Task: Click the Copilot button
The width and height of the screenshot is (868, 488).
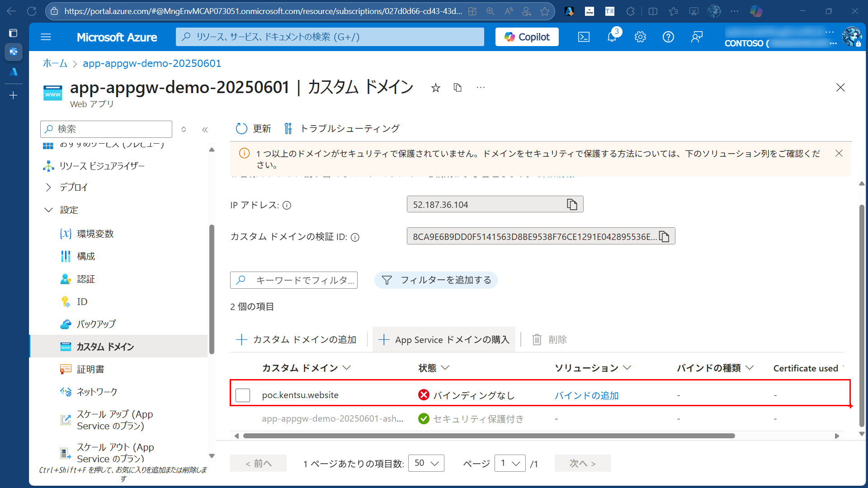Action: (x=527, y=37)
